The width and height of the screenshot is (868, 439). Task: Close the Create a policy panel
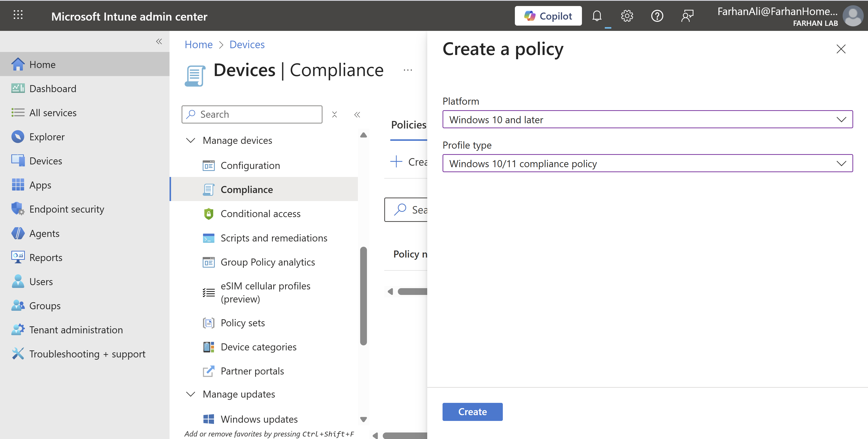(841, 49)
